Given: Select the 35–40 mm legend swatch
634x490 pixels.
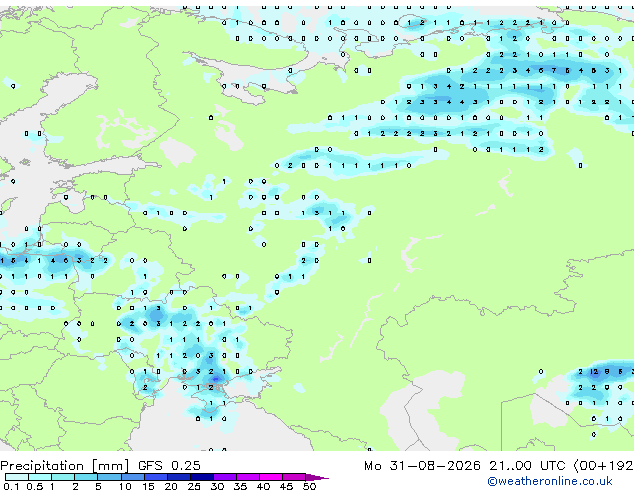Looking at the screenshot, I should pos(248,477).
